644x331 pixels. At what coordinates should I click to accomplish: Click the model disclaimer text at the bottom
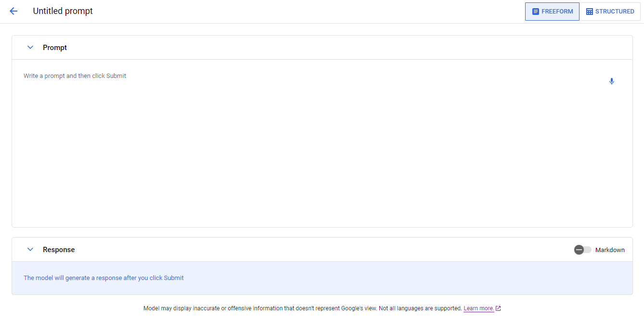tap(302, 308)
